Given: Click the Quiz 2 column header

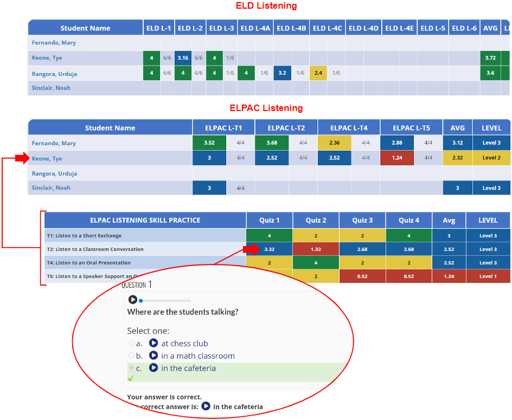Looking at the screenshot, I should tap(316, 220).
